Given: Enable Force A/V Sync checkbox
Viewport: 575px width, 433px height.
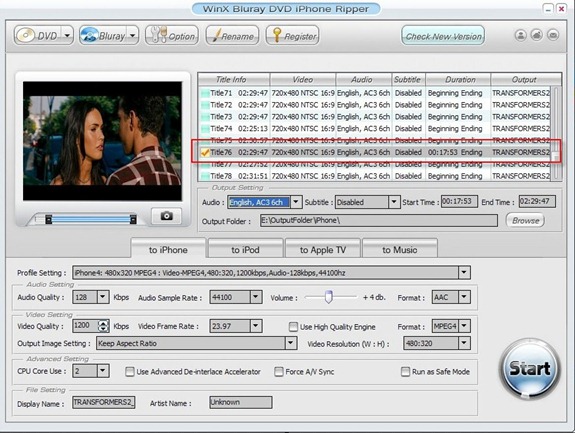Looking at the screenshot, I should point(279,372).
